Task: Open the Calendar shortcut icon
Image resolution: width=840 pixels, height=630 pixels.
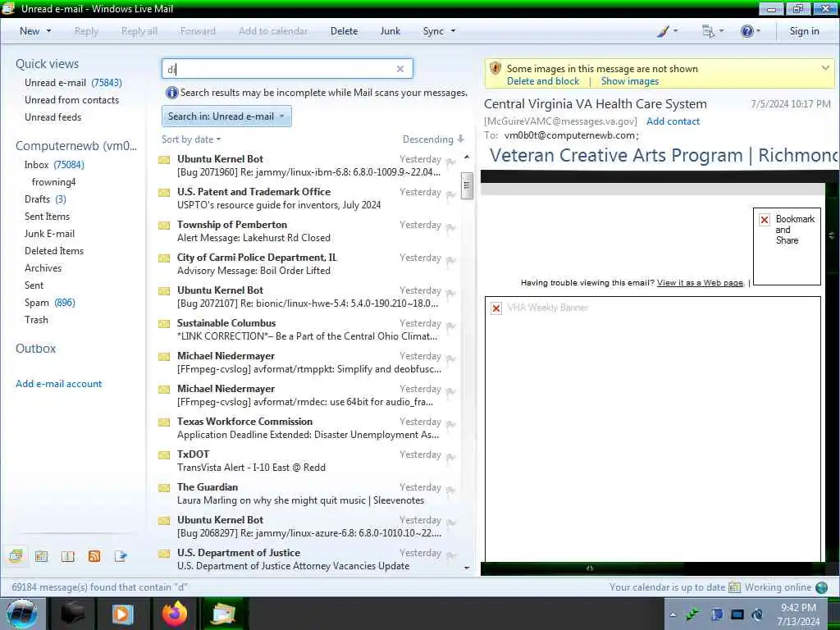Action: coord(41,556)
